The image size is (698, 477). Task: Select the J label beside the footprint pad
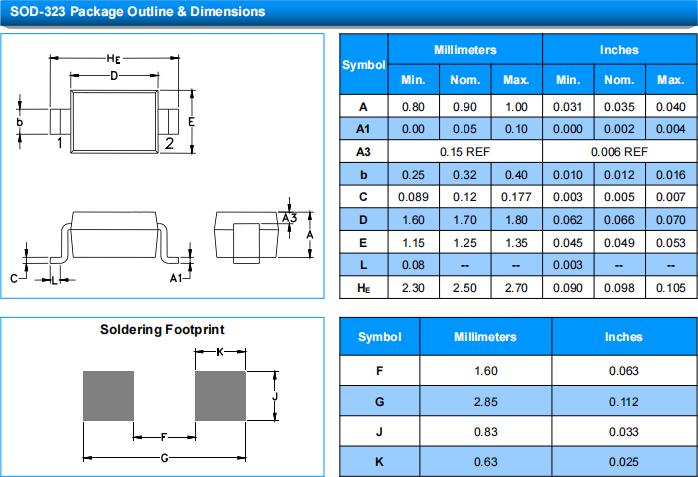275,396
